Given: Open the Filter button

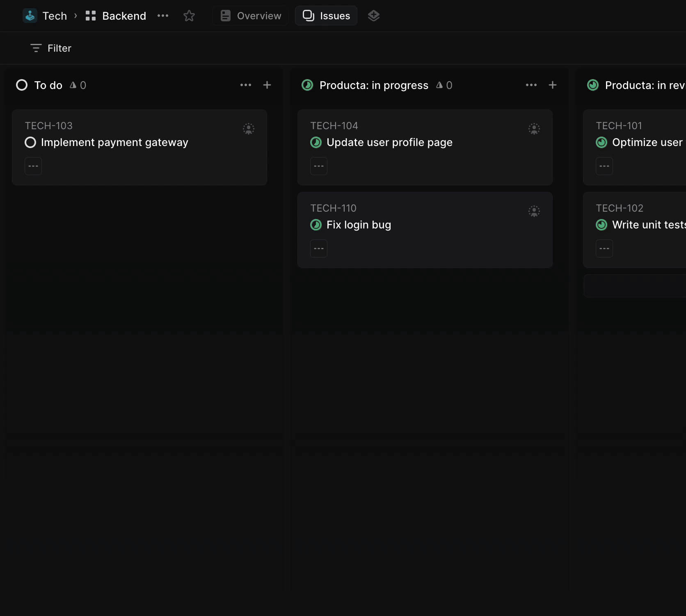Looking at the screenshot, I should click(x=51, y=48).
